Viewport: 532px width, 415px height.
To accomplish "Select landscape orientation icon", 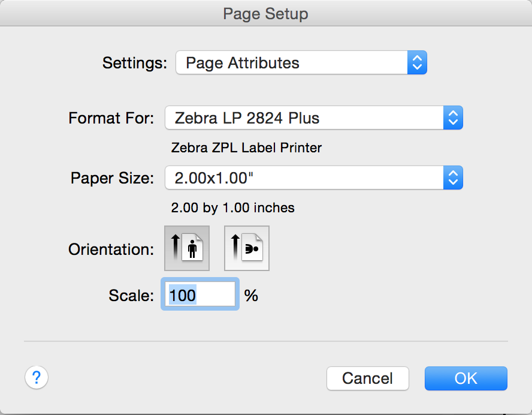I will coord(247,248).
